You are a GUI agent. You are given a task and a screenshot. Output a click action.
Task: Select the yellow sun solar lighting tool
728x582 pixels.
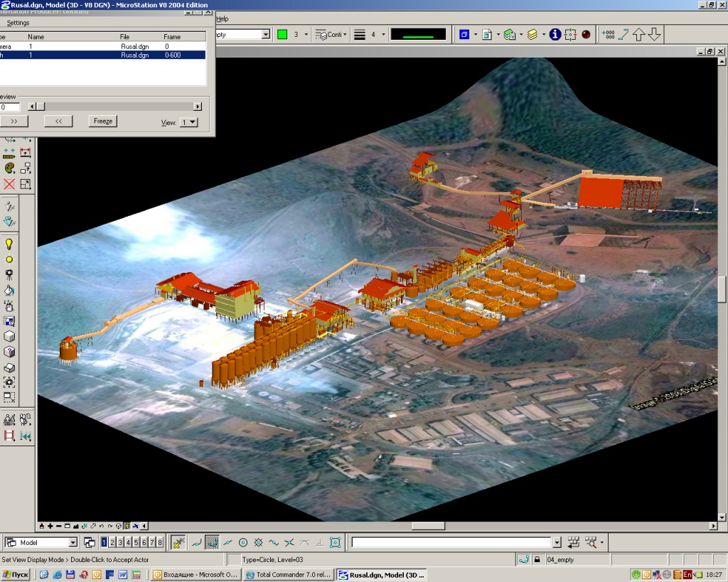coord(9,259)
